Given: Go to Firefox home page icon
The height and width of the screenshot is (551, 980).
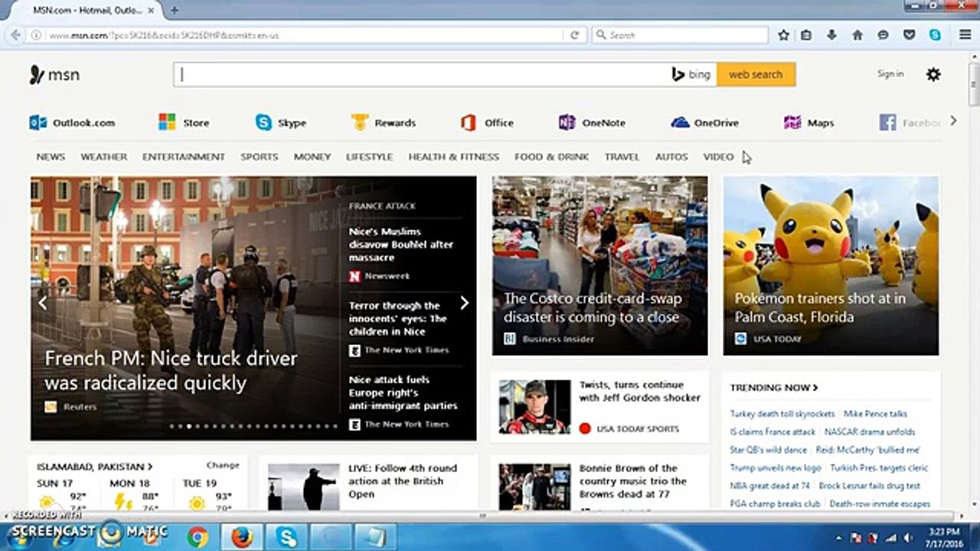Looking at the screenshot, I should point(857,35).
